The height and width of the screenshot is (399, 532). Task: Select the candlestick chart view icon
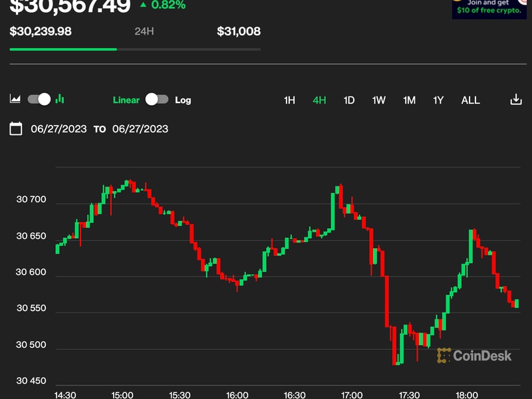coord(59,100)
